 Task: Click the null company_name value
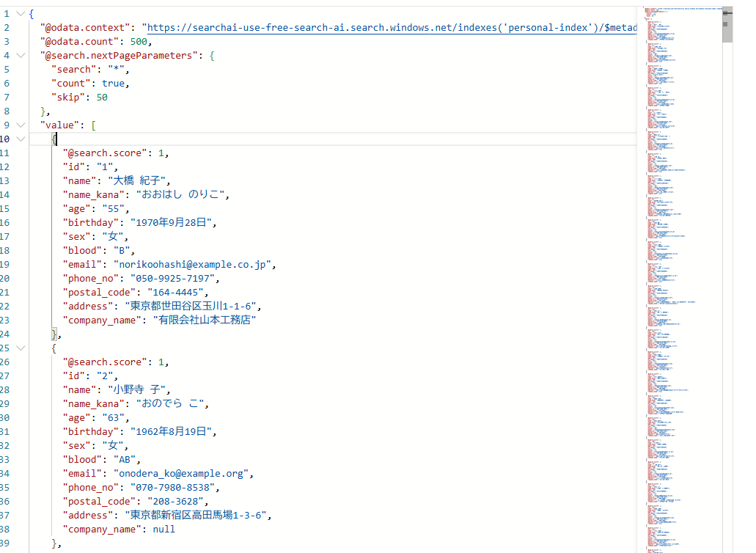[164, 530]
